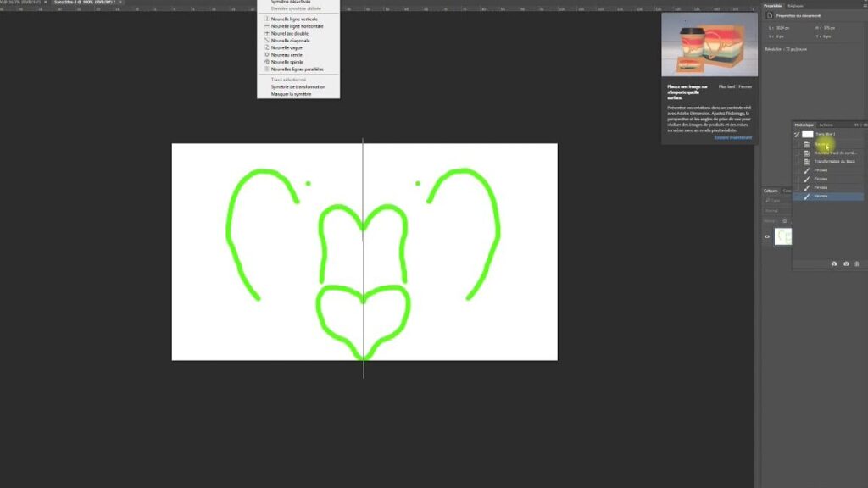This screenshot has width=868, height=488.
Task: Choose Nouvelle ligne verticale in symmetry menu
Action: point(298,19)
